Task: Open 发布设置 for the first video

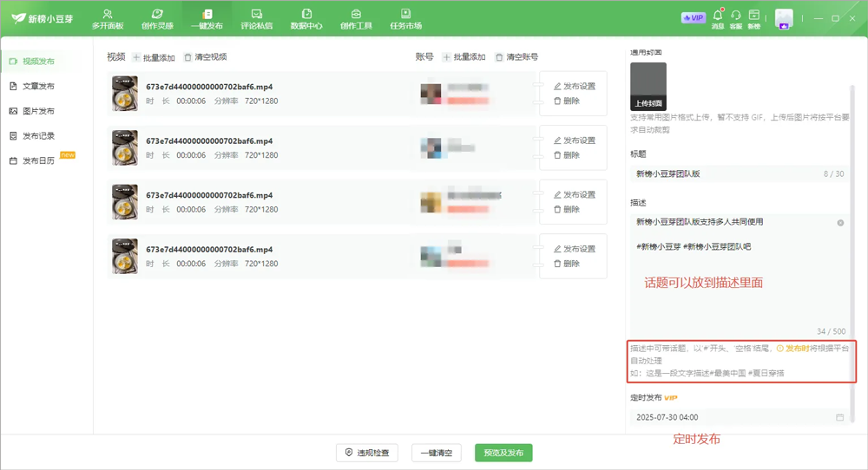Action: point(575,87)
